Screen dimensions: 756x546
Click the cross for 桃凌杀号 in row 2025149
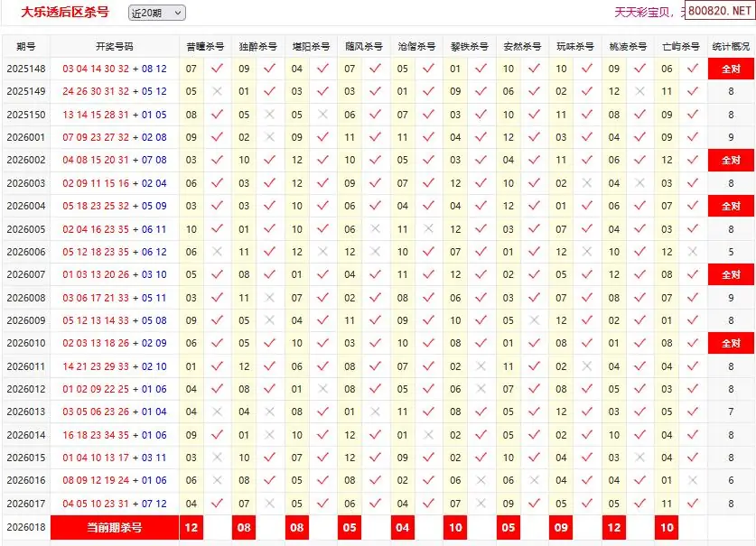click(640, 91)
